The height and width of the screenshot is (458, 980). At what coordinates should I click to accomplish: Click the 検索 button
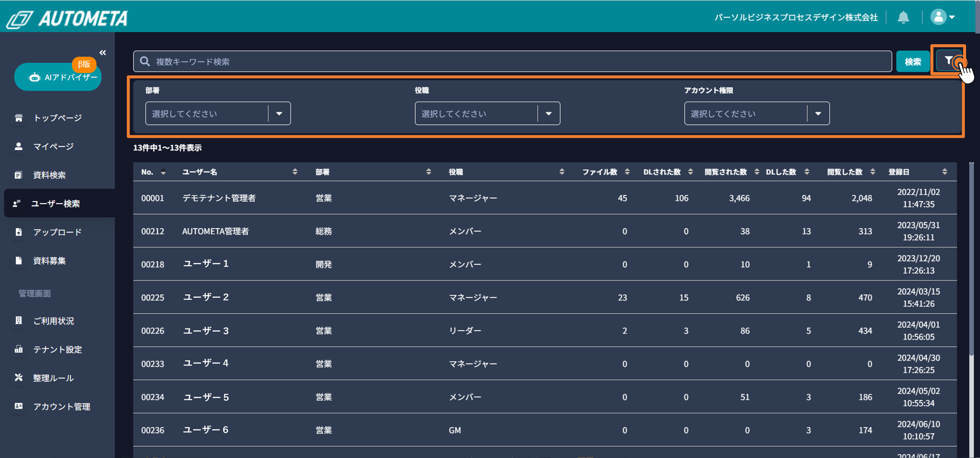(913, 61)
